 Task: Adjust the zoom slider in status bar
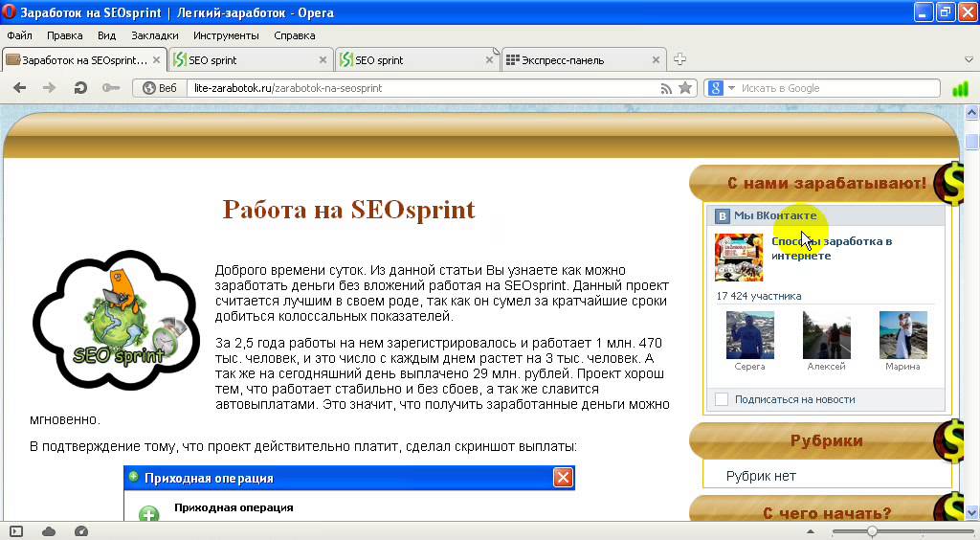(871, 532)
